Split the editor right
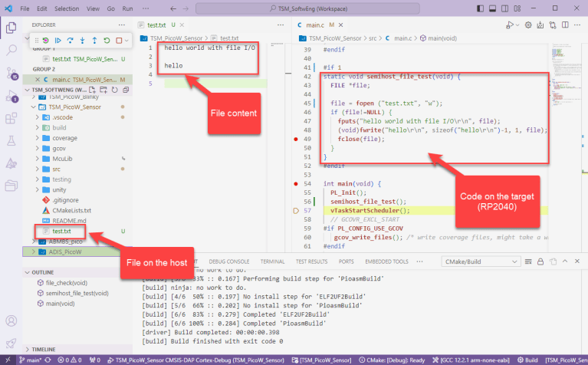 tap(565, 25)
